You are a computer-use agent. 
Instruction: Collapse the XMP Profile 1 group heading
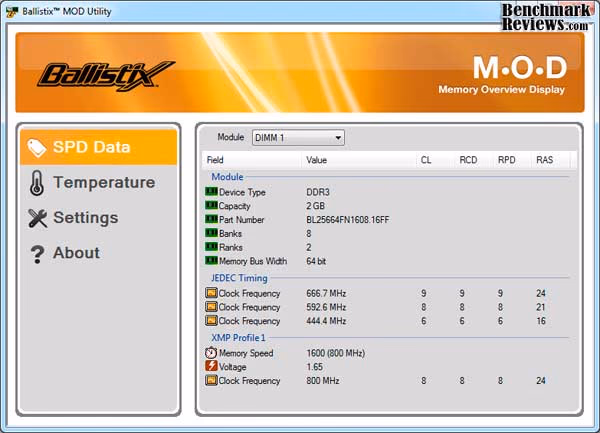point(238,338)
